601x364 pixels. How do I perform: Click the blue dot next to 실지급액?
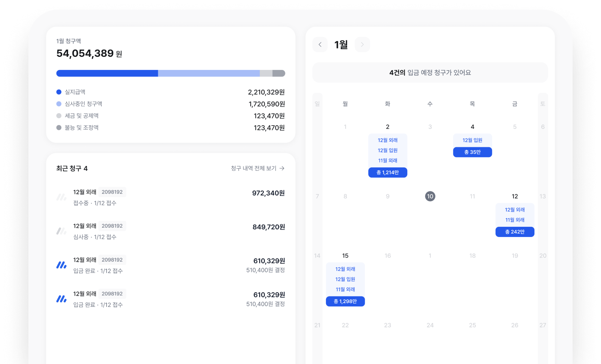point(59,92)
